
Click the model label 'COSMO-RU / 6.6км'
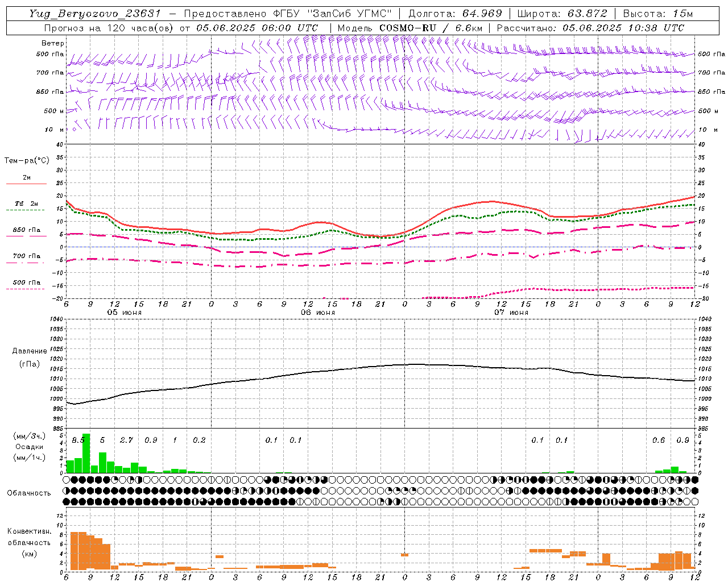[x=432, y=28]
